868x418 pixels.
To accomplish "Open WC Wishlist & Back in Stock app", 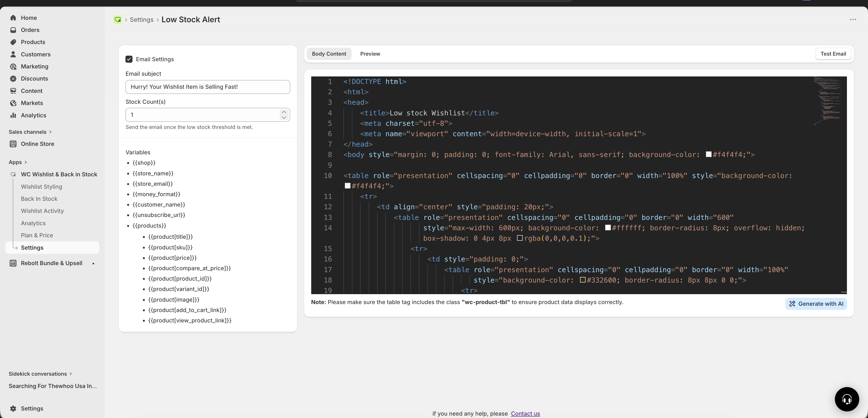I will (59, 174).
